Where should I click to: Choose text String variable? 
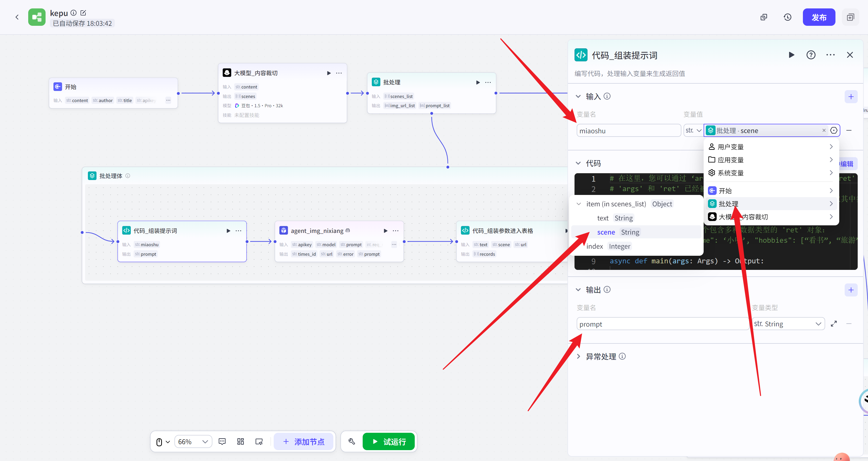click(636, 218)
